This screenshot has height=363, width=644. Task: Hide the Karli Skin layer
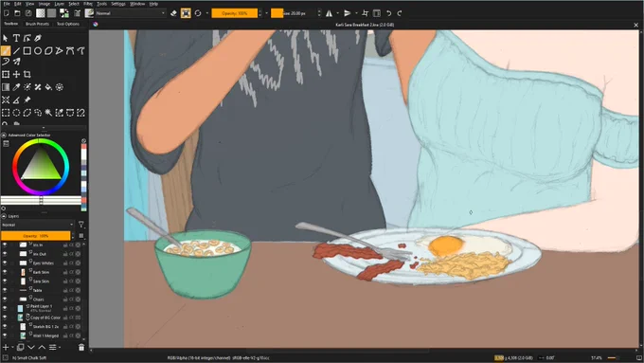[5, 272]
